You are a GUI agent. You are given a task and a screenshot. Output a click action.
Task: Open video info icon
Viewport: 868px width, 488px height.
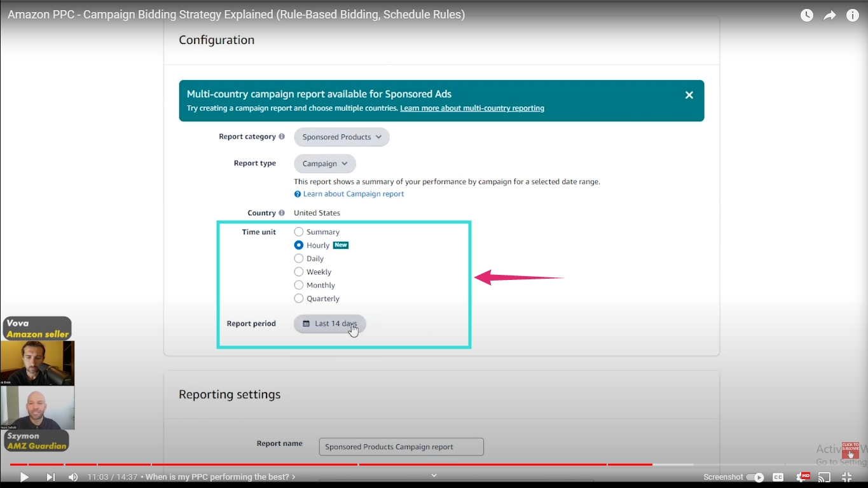[x=853, y=15]
